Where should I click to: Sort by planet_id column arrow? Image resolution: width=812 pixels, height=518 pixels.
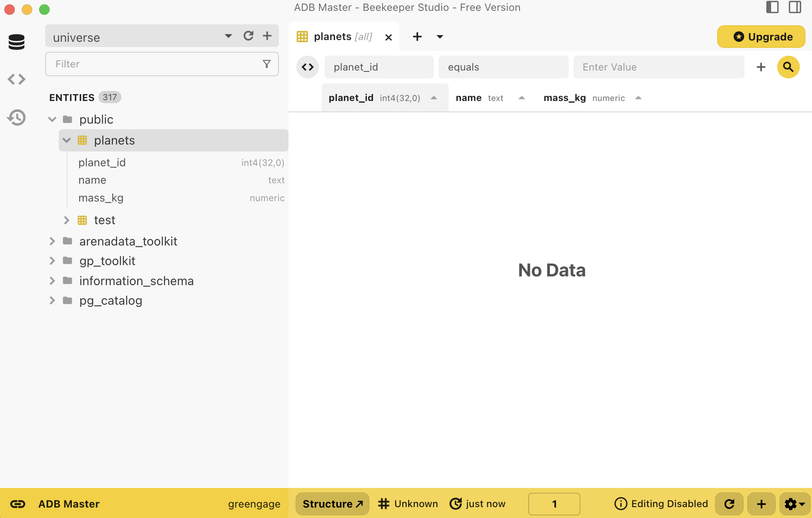[x=434, y=98]
